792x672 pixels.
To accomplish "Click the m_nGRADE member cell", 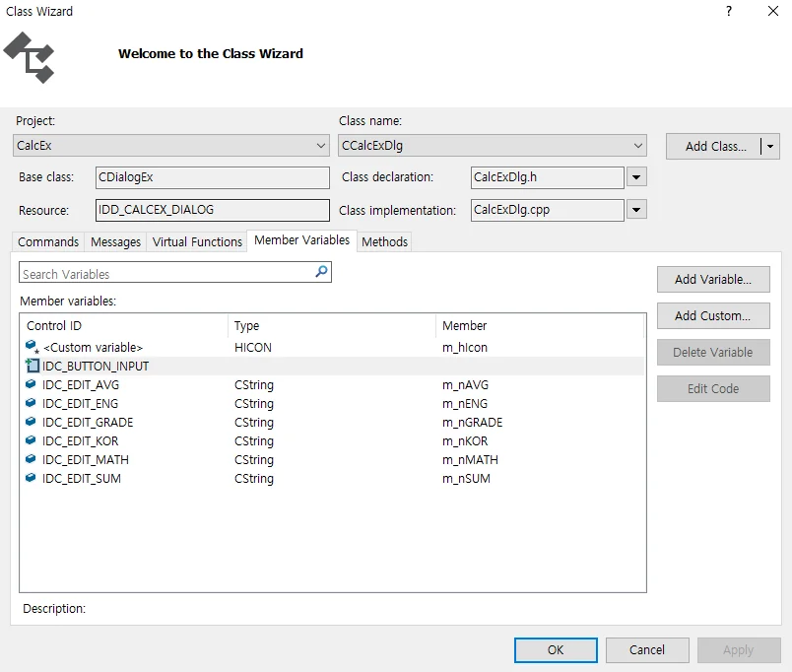I will coord(472,422).
